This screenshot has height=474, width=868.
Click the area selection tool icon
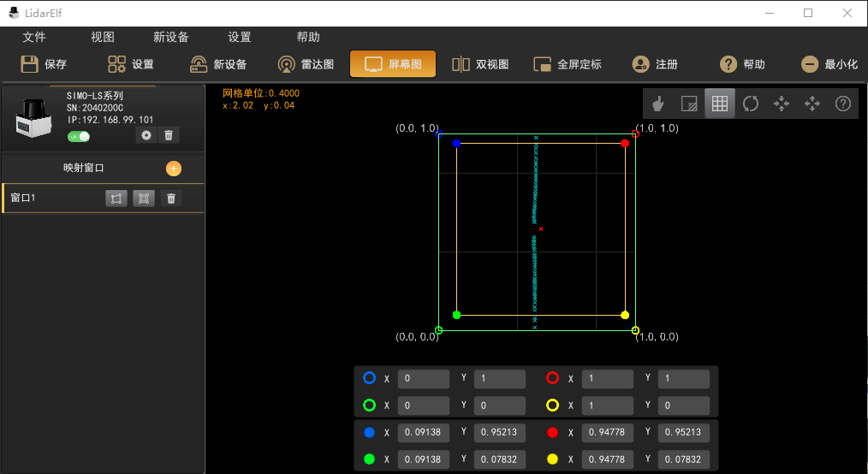click(x=689, y=104)
